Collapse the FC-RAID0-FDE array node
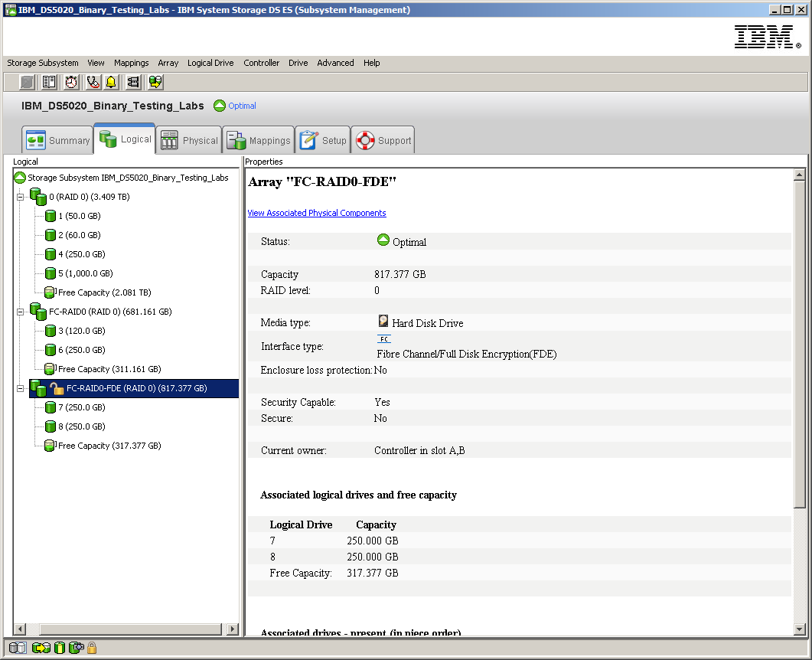 coord(20,388)
